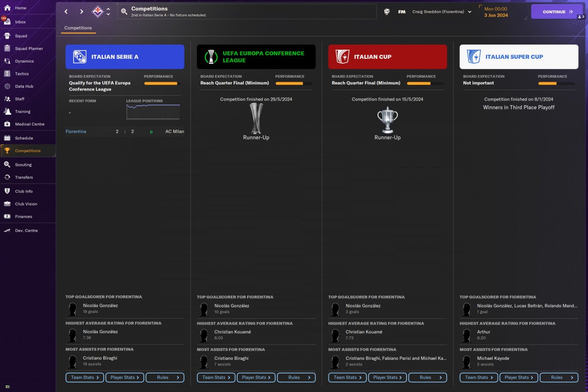Go to Squad via its sidebar icon
The height and width of the screenshot is (392, 588).
(x=7, y=36)
